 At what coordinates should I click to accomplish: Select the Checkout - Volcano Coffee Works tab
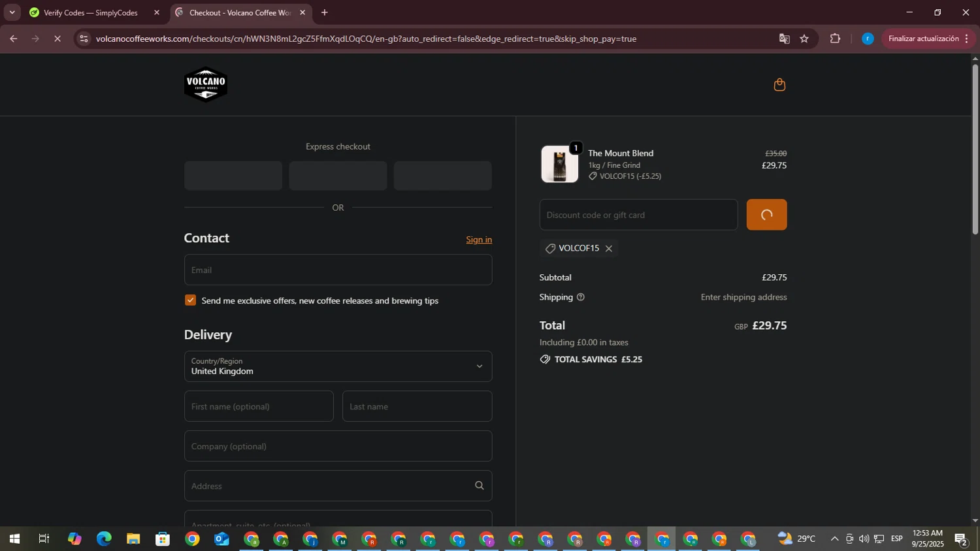pyautogui.click(x=240, y=12)
